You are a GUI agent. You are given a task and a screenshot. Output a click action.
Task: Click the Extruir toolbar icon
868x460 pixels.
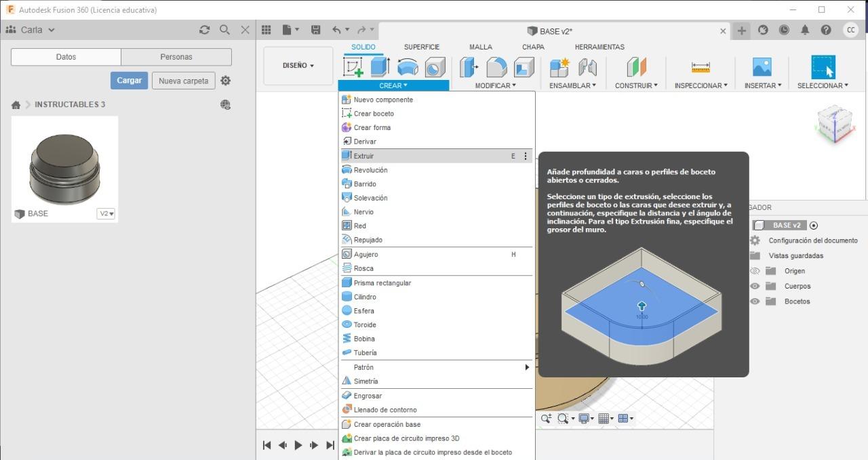[x=380, y=67]
